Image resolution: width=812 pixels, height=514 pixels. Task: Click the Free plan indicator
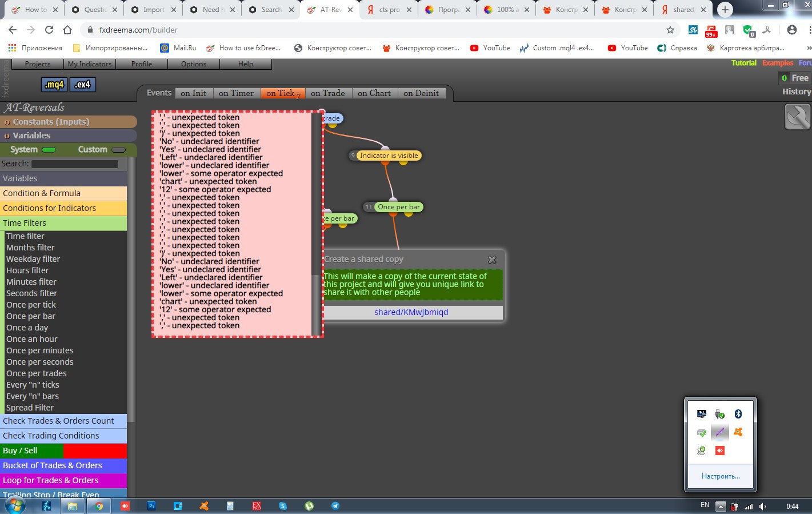[795, 78]
